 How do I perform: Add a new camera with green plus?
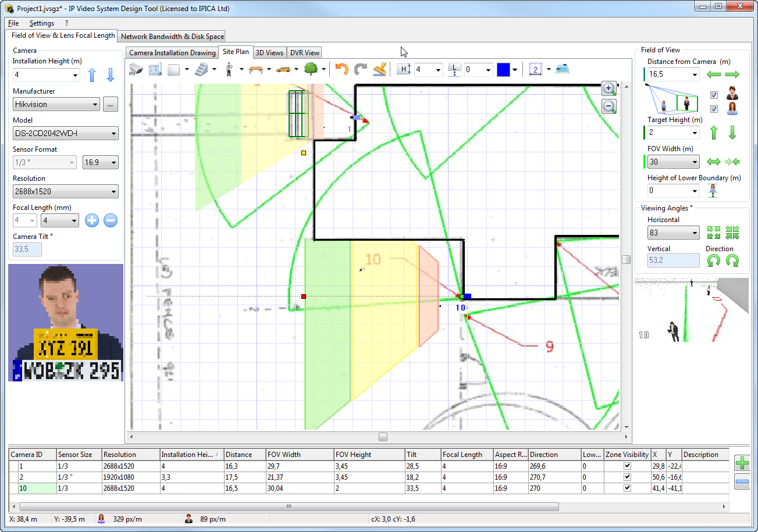(x=742, y=463)
